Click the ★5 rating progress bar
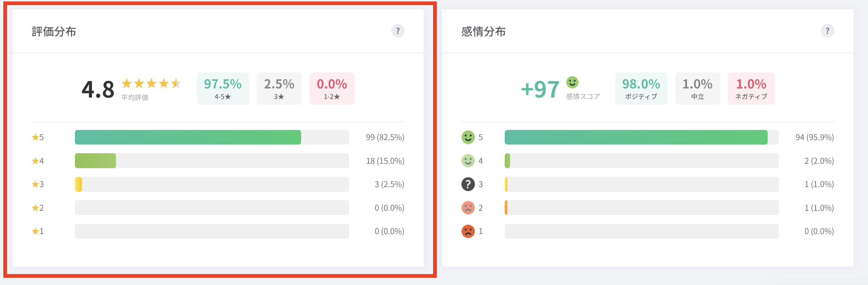Viewport: 868px width, 285px height. (212, 137)
